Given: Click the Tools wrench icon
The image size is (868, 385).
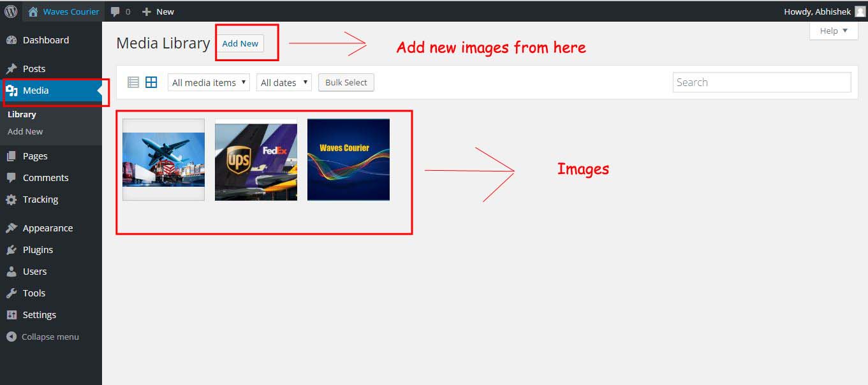Looking at the screenshot, I should [11, 293].
